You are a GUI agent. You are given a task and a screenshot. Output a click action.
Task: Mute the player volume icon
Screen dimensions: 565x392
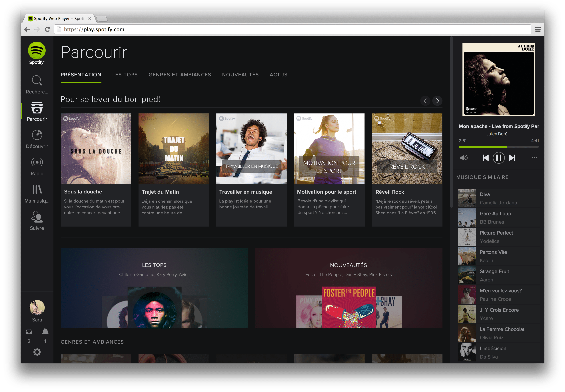[x=464, y=158]
